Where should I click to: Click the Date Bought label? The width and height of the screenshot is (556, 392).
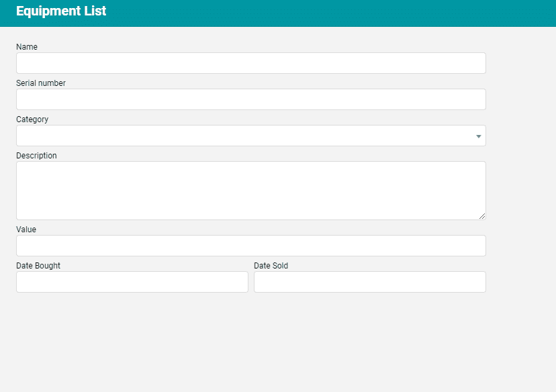[x=38, y=266]
